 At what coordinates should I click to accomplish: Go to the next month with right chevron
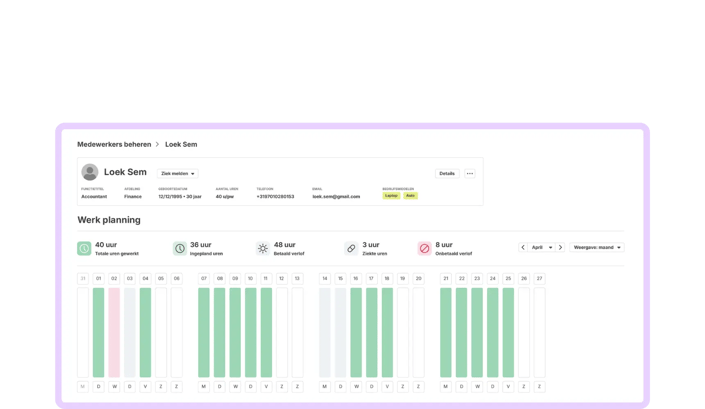(x=560, y=247)
